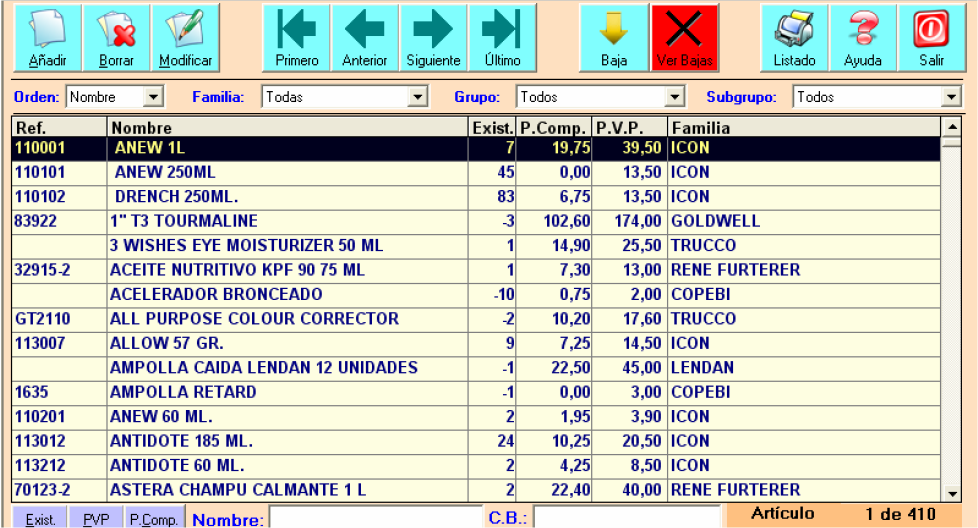Jump to Primero first record
The height and width of the screenshot is (528, 978).
click(x=296, y=37)
